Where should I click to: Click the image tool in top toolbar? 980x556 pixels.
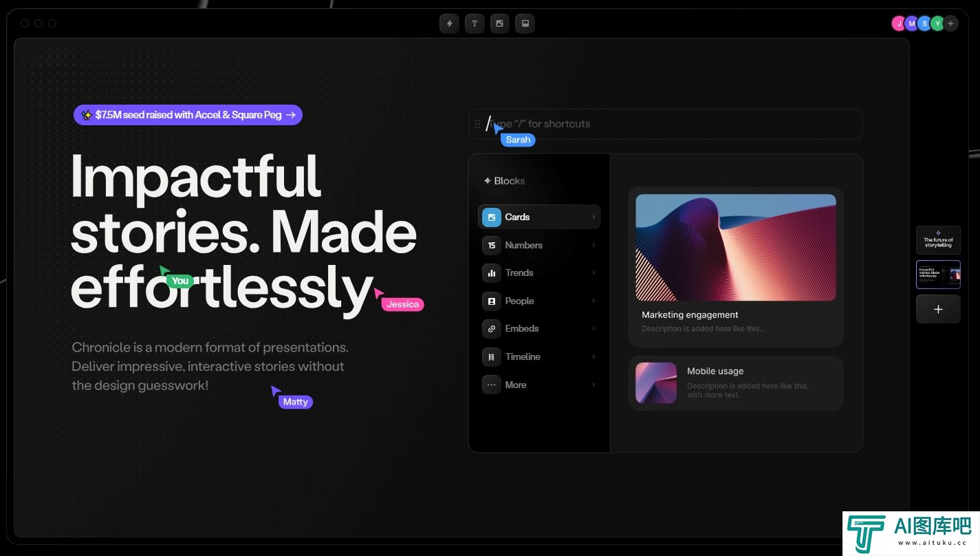coord(500,23)
